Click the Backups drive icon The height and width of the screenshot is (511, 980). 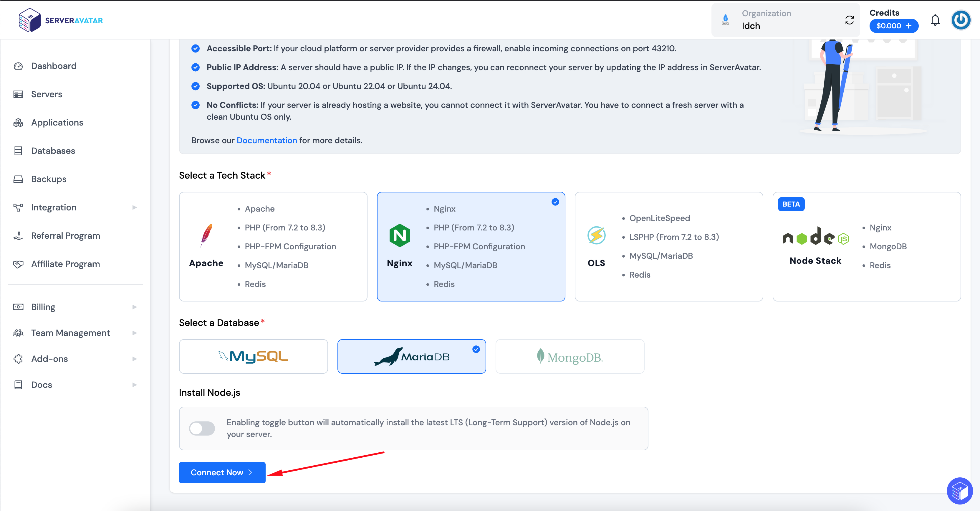click(18, 179)
